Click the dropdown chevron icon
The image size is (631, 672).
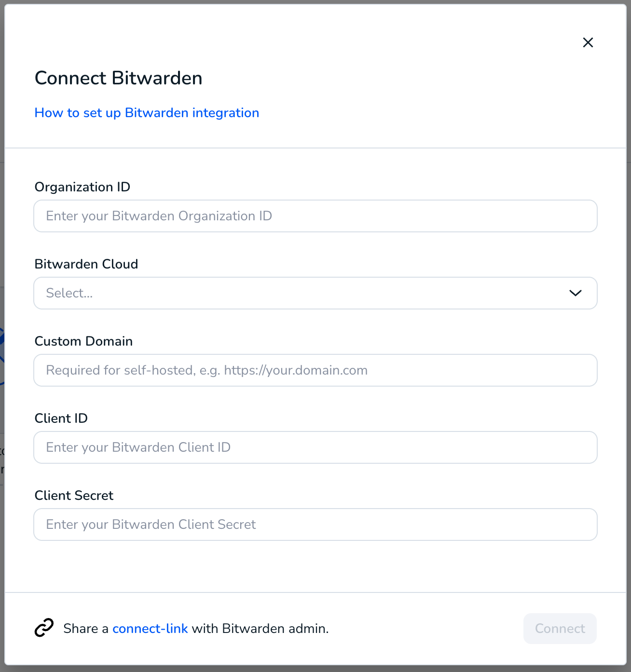pyautogui.click(x=575, y=293)
